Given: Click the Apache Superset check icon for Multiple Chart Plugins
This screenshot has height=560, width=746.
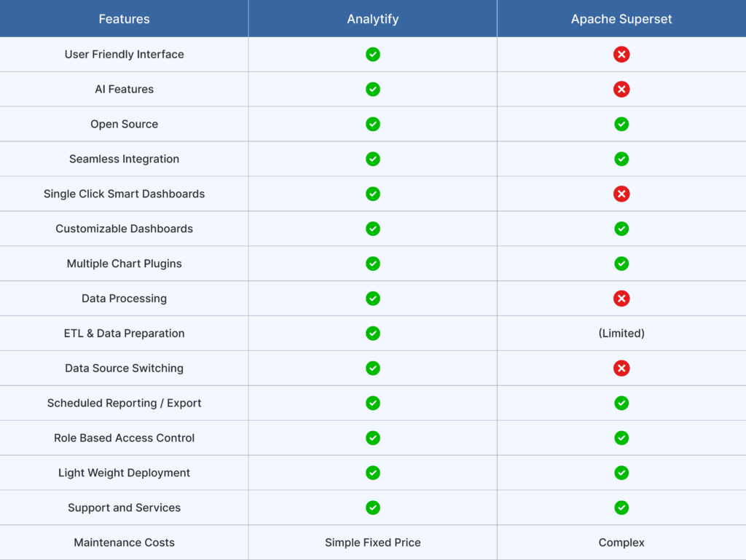Looking at the screenshot, I should tap(621, 264).
